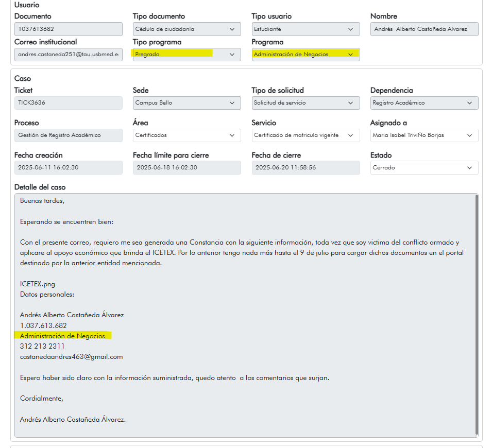
Task: Click the Tipo de solicitud chevron arrow
Action: point(350,103)
